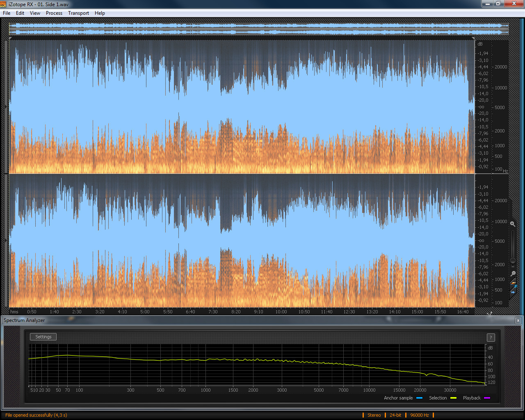This screenshot has height=420, width=525.
Task: Toggle upper channel arrow at left edge
Action: (x=6, y=107)
